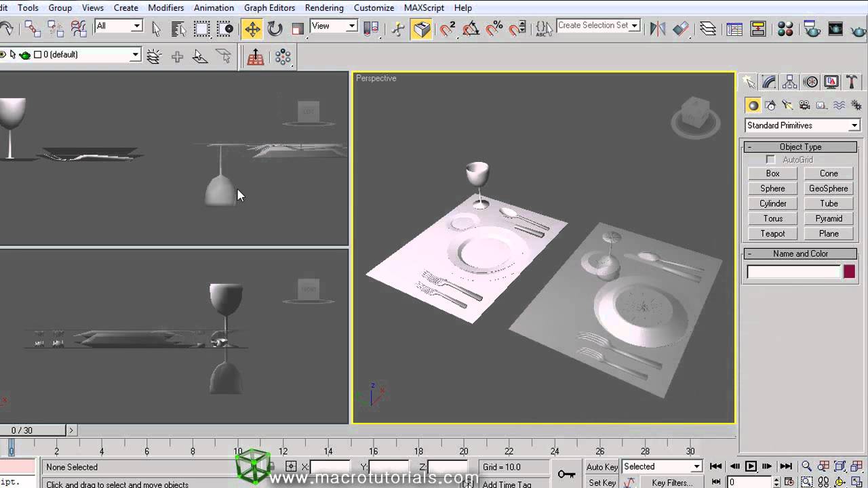Click the Mirror tool icon
Image resolution: width=868 pixels, height=488 pixels.
point(657,28)
